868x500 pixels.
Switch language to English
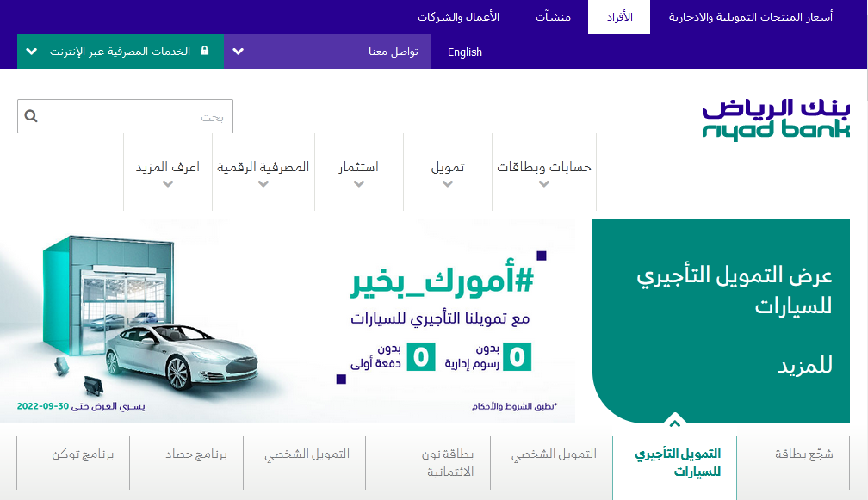coord(465,52)
